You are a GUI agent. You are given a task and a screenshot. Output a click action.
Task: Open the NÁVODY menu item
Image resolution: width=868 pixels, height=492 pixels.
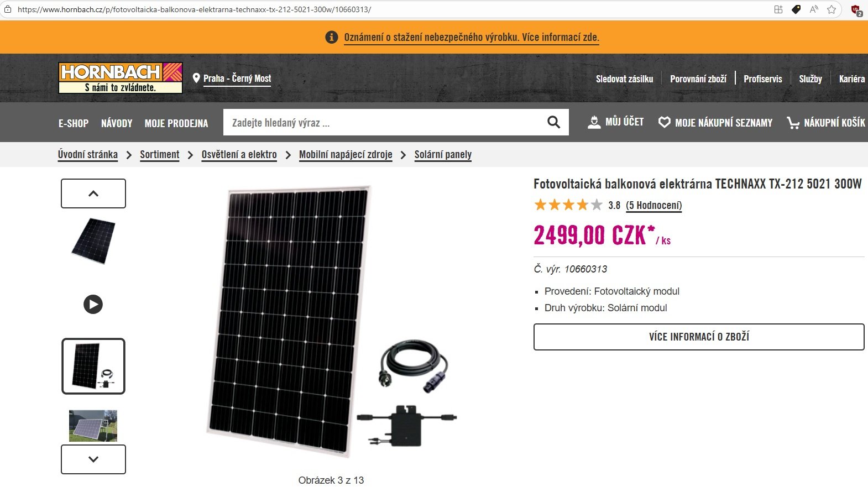[117, 123]
